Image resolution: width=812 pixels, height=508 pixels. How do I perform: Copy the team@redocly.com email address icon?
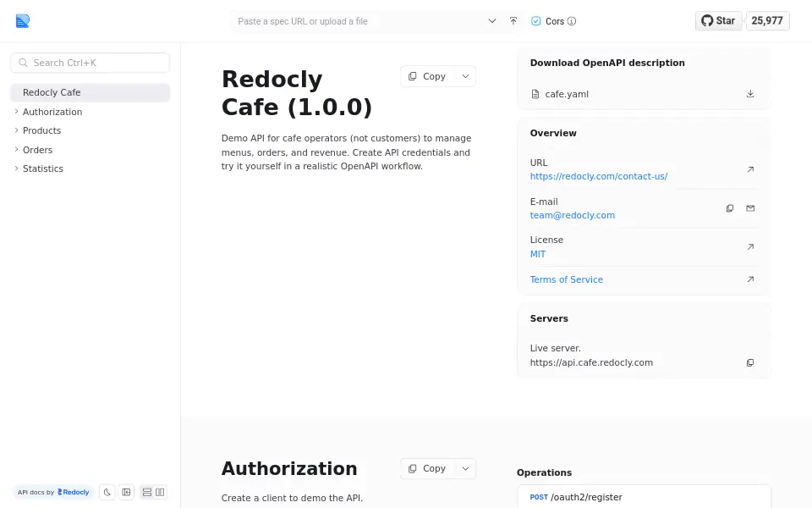[x=730, y=208]
